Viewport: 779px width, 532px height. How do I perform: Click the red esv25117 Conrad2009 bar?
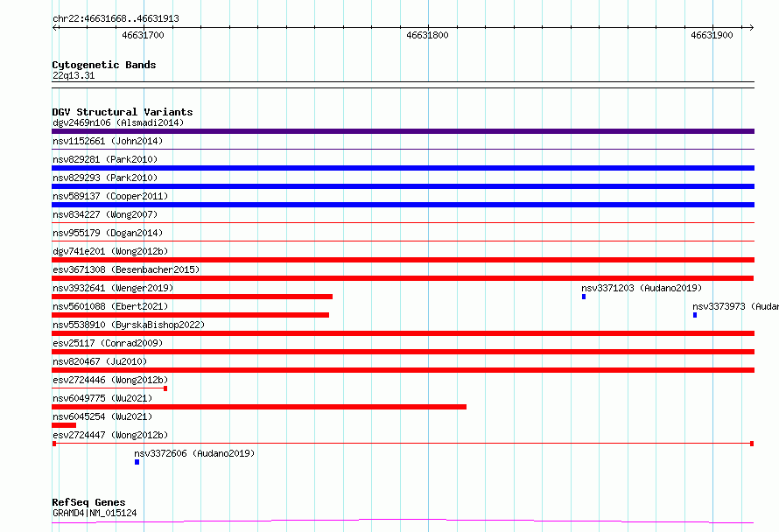tap(403, 352)
